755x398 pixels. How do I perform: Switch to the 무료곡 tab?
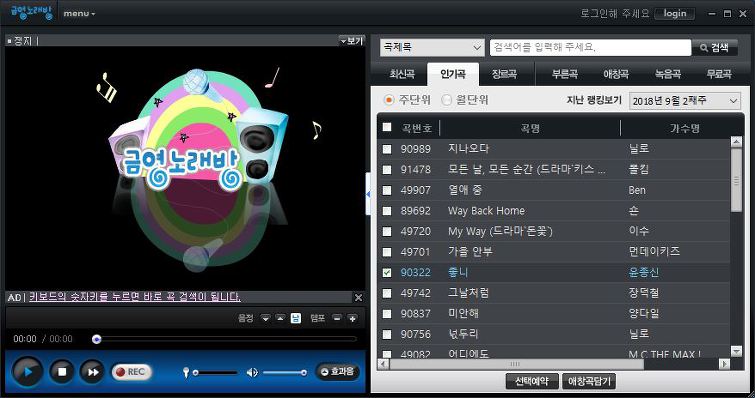pyautogui.click(x=719, y=74)
